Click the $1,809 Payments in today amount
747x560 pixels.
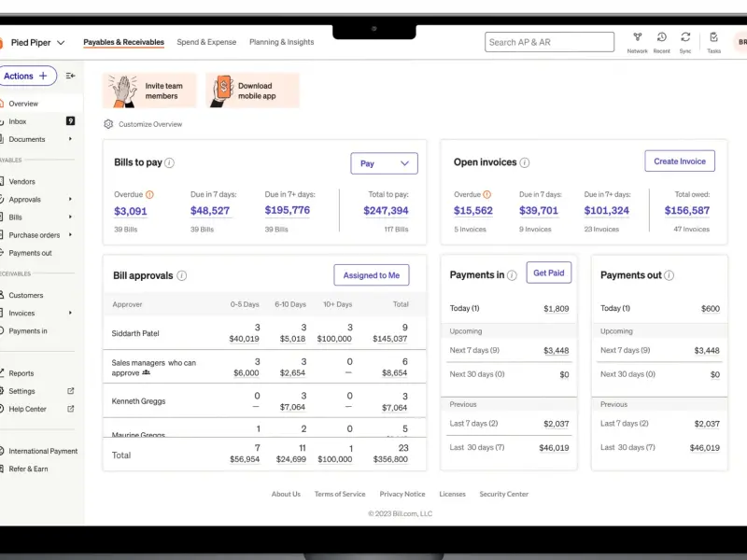[556, 309]
